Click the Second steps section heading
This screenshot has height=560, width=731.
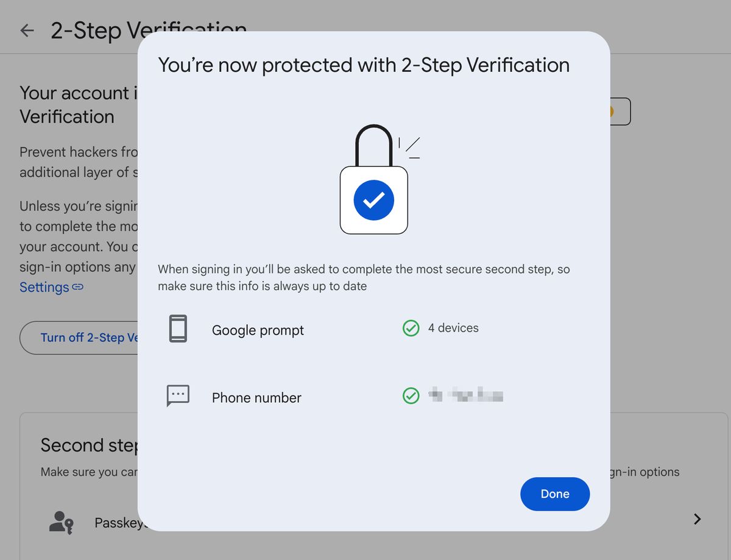pyautogui.click(x=89, y=445)
